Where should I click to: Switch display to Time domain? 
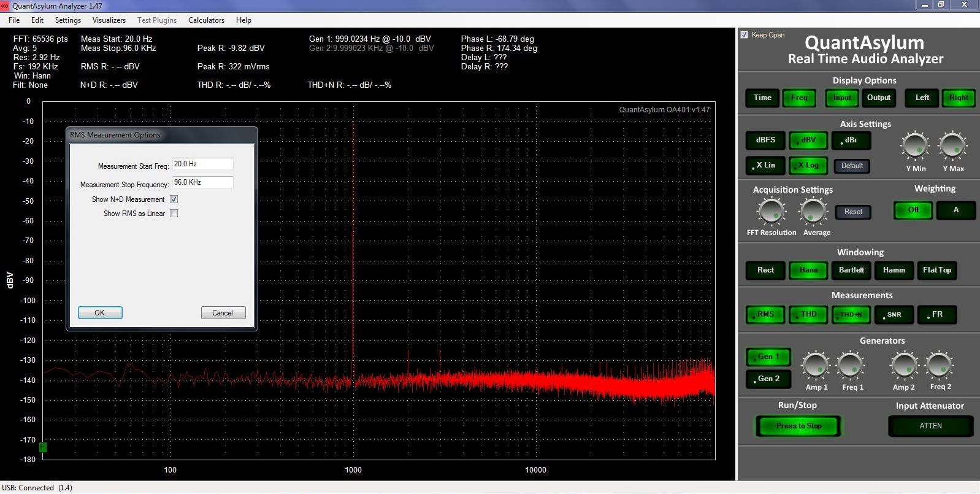[x=762, y=98]
